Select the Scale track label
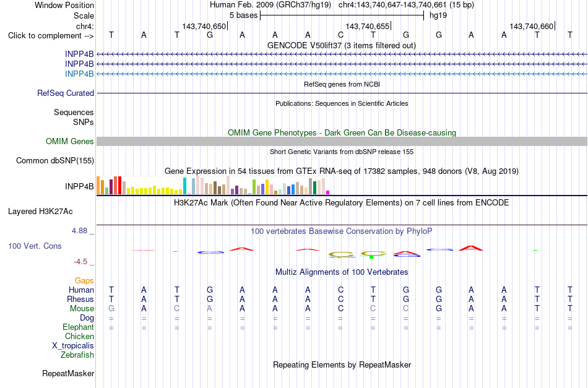Viewport: 588px width, 388px height. [84, 15]
